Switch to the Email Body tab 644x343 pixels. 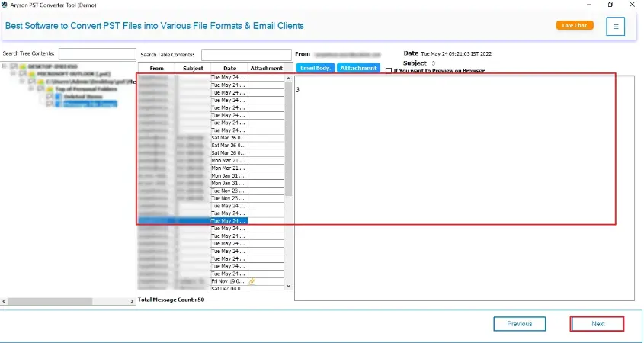point(316,68)
